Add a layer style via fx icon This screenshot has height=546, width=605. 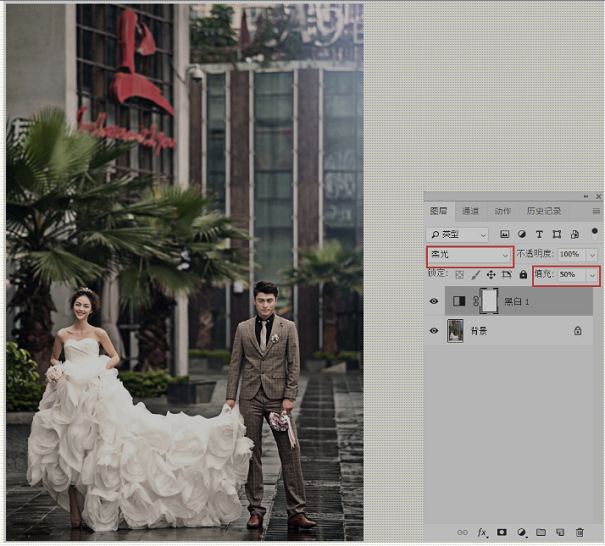click(482, 532)
